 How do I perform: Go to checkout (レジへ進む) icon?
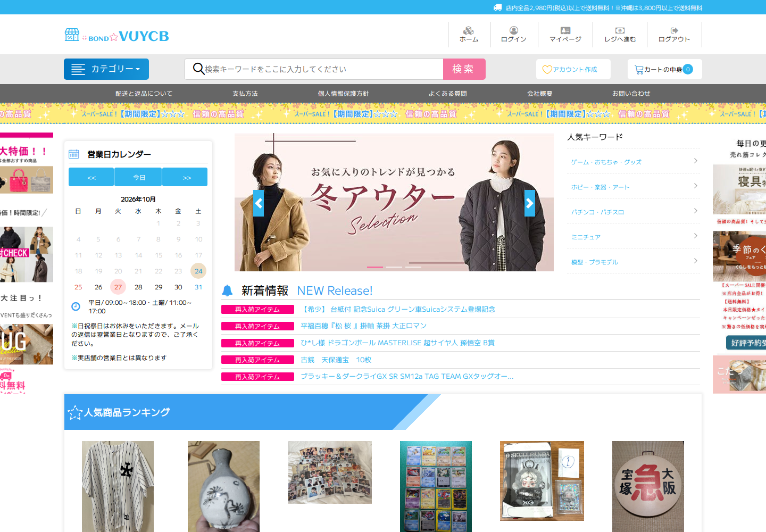[x=620, y=30]
